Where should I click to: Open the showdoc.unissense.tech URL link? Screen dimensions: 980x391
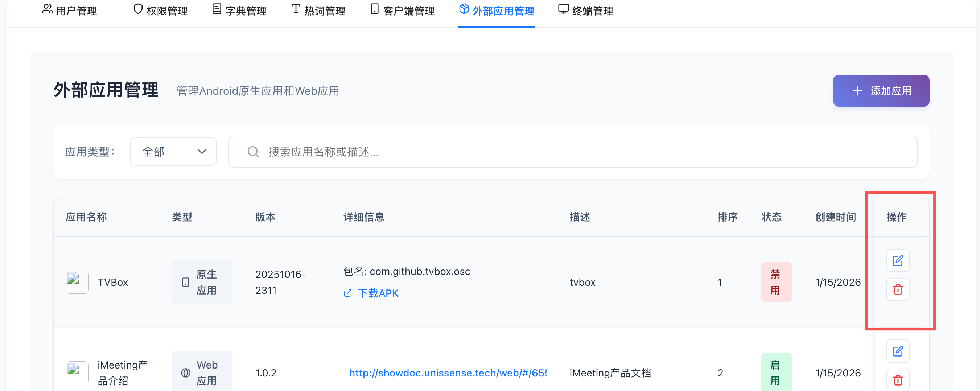point(448,373)
